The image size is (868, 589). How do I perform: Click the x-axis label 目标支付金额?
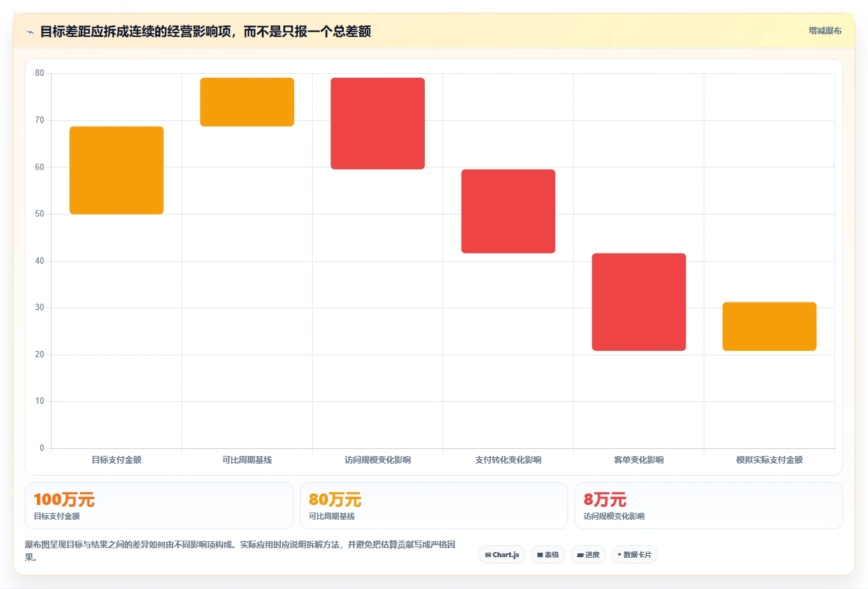[117, 460]
